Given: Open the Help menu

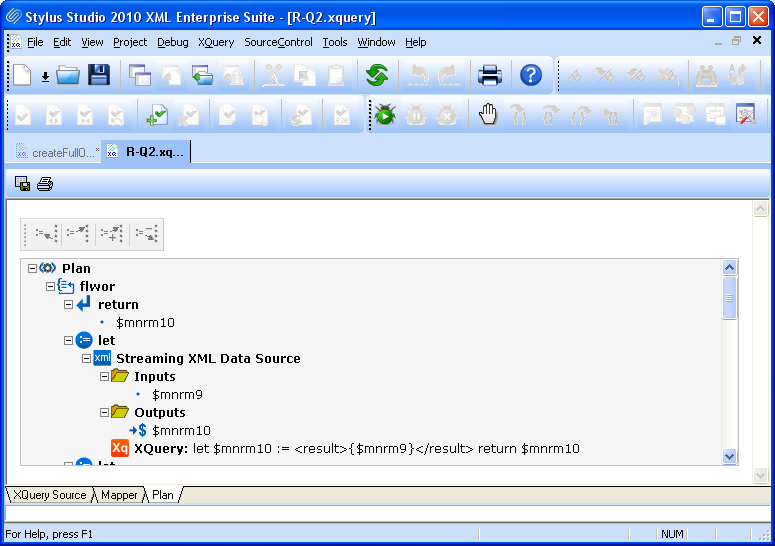Looking at the screenshot, I should (x=416, y=42).
